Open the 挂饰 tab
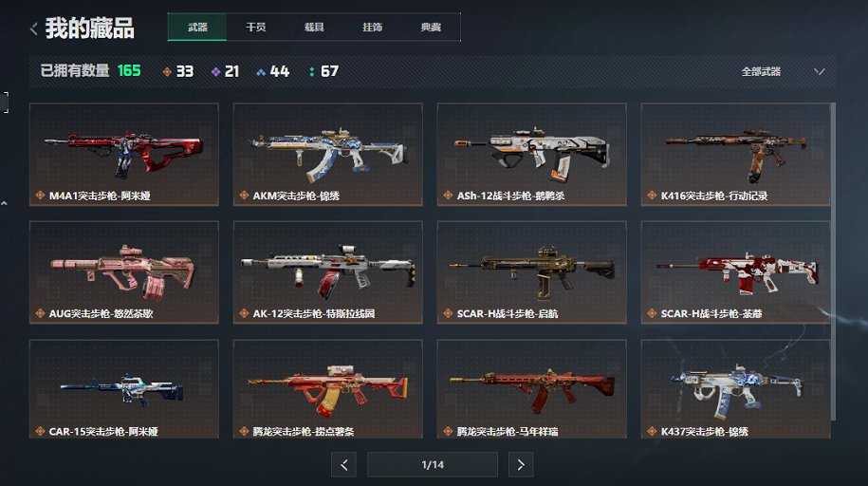Viewport: 868px width, 486px height. click(372, 28)
